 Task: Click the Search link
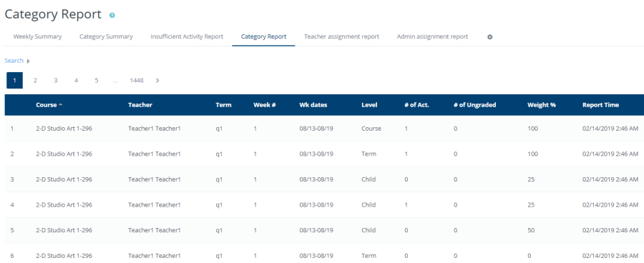(14, 61)
